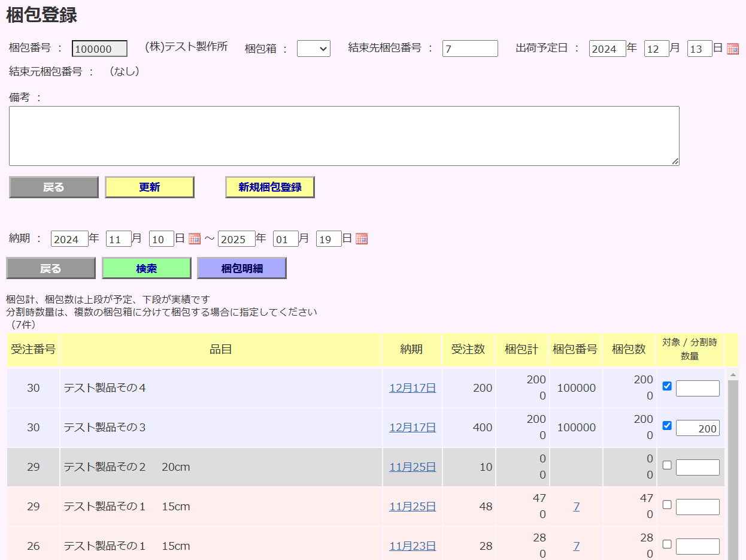Tick 対象 checkbox for order 29 テスト製品その１
Viewport: 746px width, 560px height.
click(x=667, y=505)
